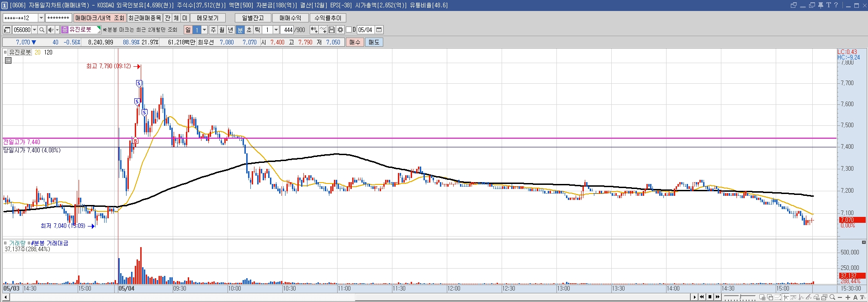Click the stop replay button
Screen dimensions: 868x302
710,297
